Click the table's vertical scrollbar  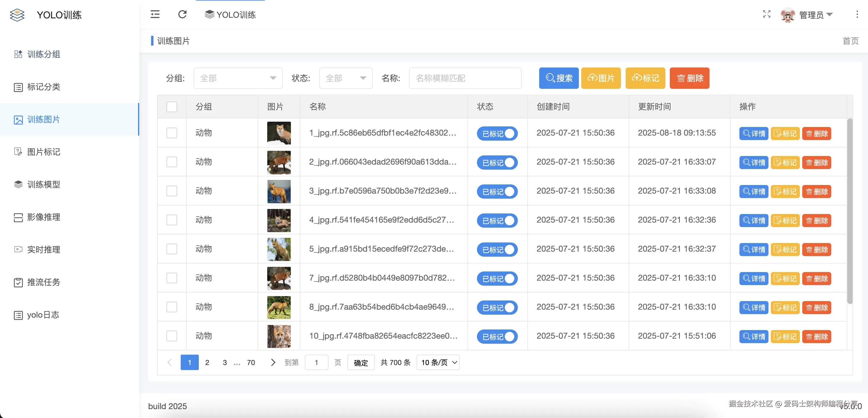(x=850, y=210)
